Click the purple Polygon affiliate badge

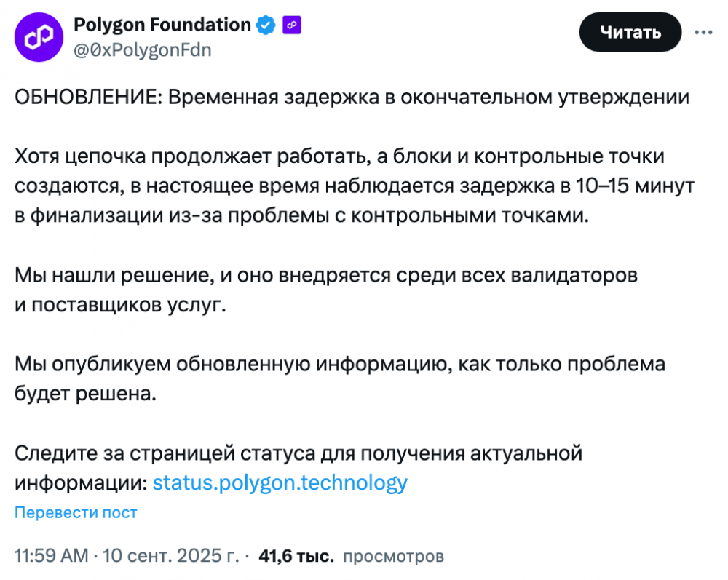tap(292, 25)
